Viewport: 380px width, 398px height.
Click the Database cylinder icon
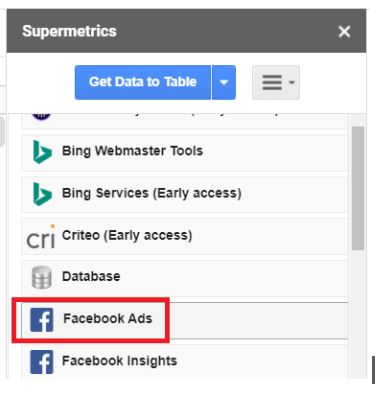coord(42,277)
